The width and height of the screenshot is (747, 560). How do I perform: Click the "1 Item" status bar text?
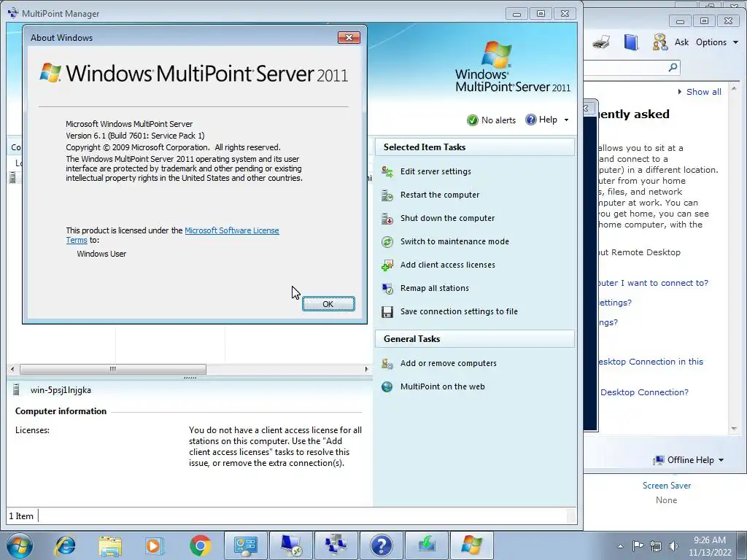coord(21,516)
